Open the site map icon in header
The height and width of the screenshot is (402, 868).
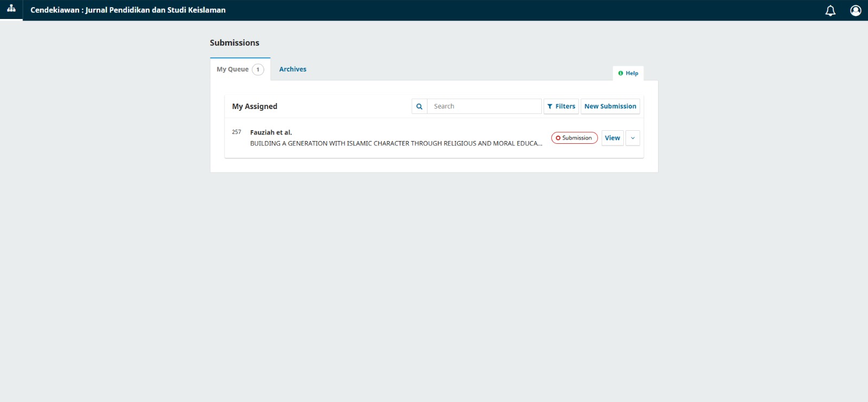tap(11, 9)
